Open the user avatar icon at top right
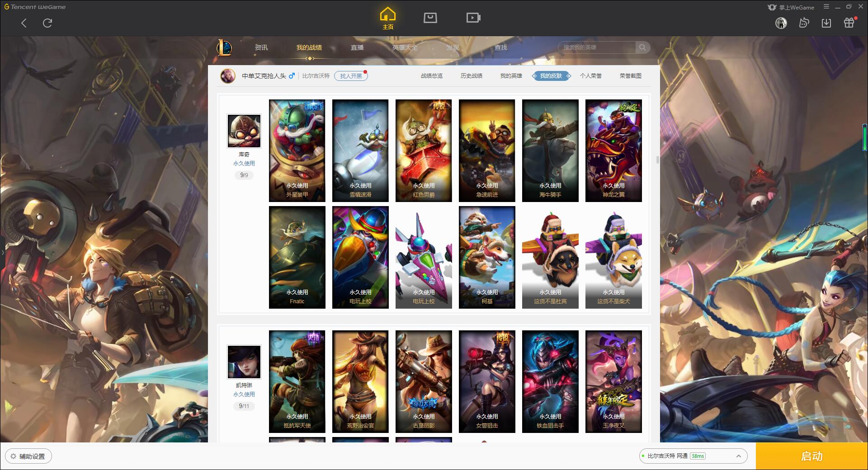The height and width of the screenshot is (470, 868). tap(781, 23)
